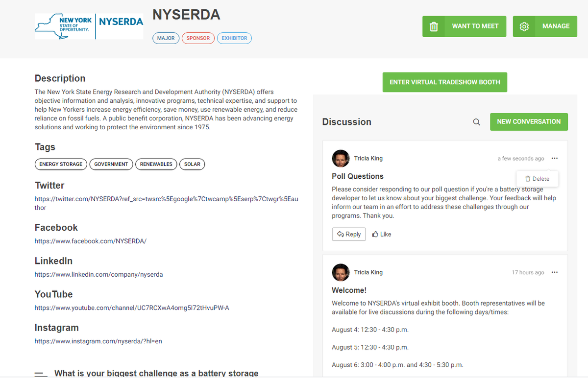
Task: Click the Tags heading
Action: click(45, 147)
